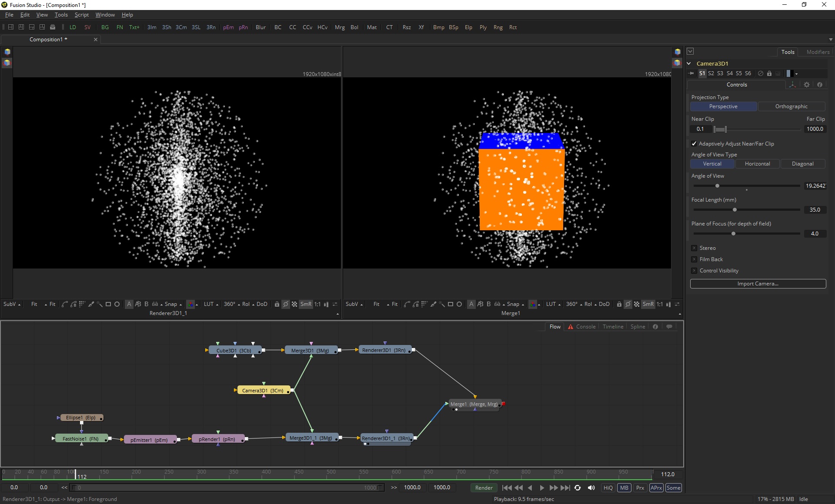Open LUT dropdown in left viewer
The image size is (835, 504).
click(211, 304)
